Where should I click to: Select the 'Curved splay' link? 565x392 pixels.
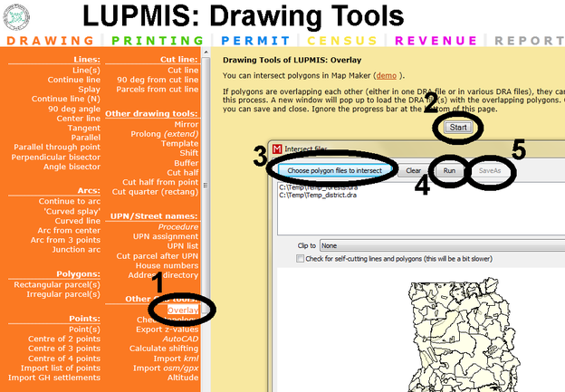coord(72,211)
